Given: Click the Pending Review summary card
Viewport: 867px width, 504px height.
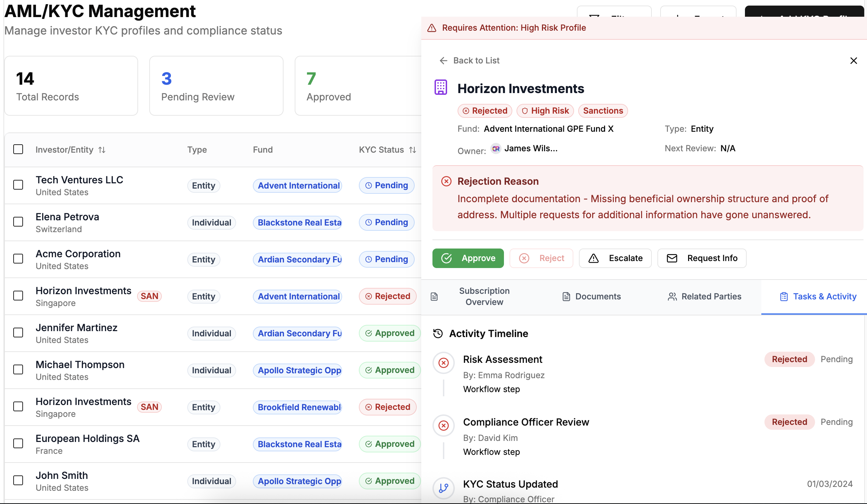Looking at the screenshot, I should tap(216, 86).
